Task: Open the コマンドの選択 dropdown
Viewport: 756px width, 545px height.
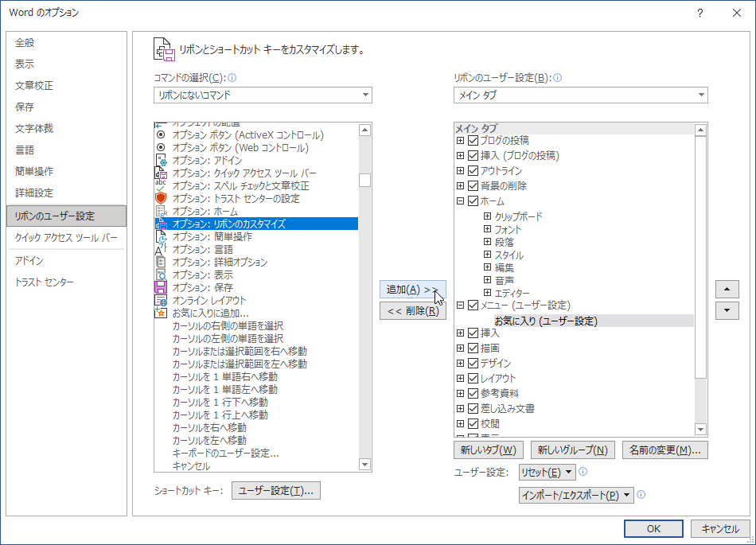Action: (263, 95)
